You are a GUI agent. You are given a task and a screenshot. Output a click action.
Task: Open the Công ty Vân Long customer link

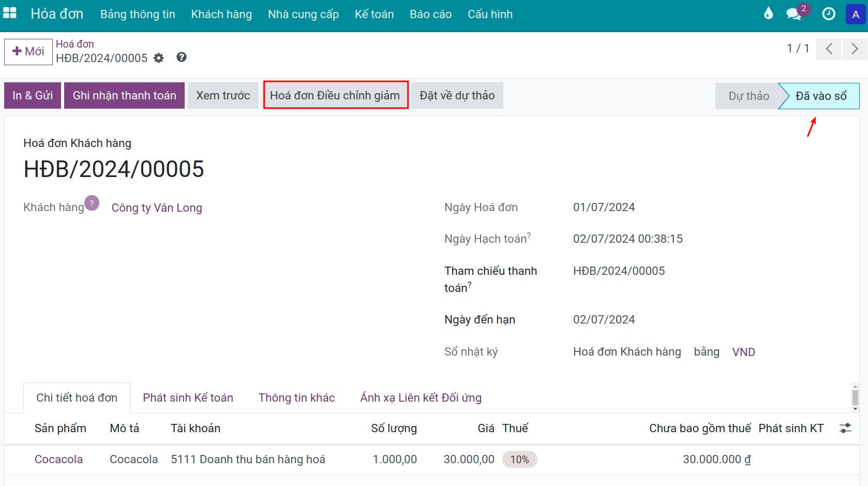click(157, 208)
